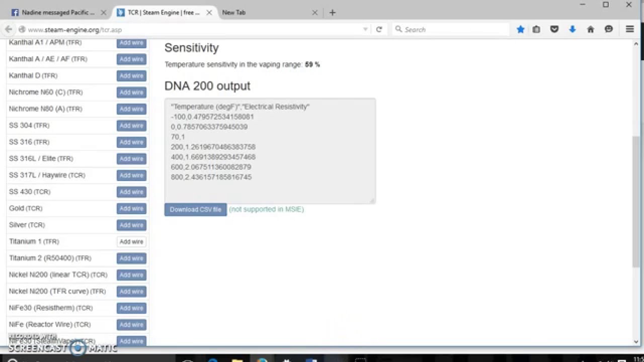Image resolution: width=644 pixels, height=362 pixels.
Task: Click the "(not supported in MSIE)" note
Action: pos(266,209)
